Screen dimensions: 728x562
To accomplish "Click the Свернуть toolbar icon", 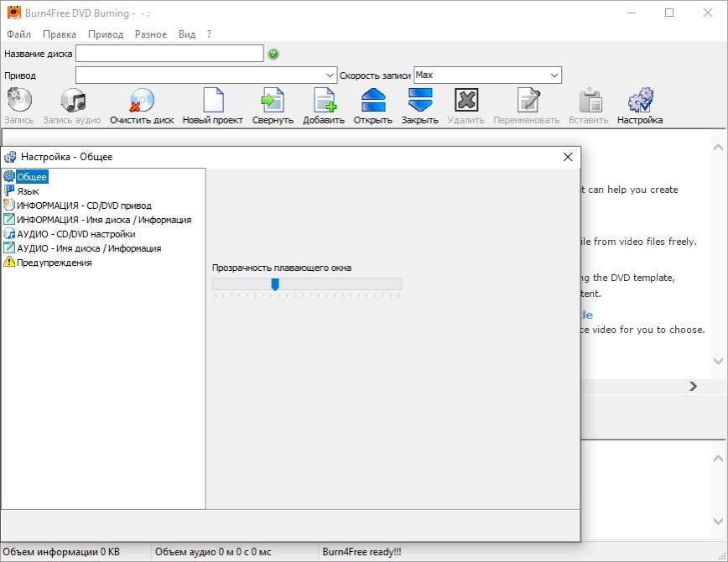I will pos(273,101).
